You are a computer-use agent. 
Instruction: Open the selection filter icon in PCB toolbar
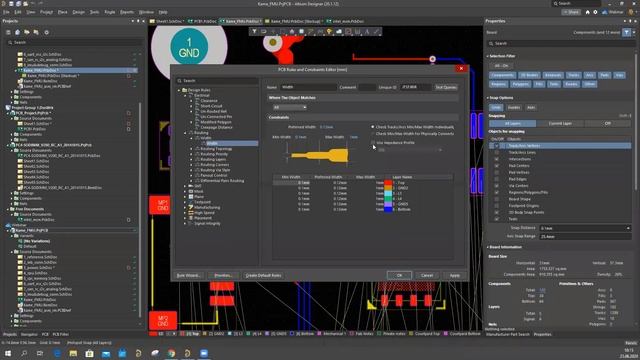pyautogui.click(x=254, y=31)
